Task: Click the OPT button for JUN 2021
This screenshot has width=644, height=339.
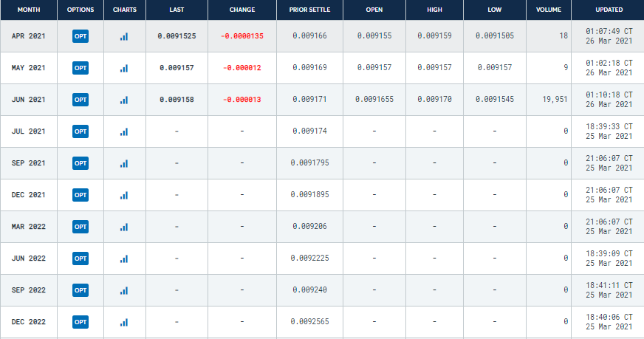Action: coord(80,100)
